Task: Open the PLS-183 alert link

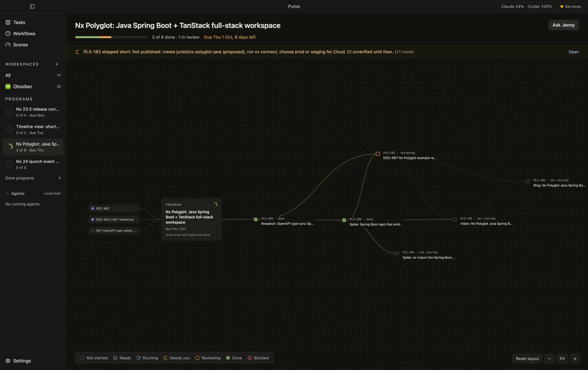Action: coord(574,52)
